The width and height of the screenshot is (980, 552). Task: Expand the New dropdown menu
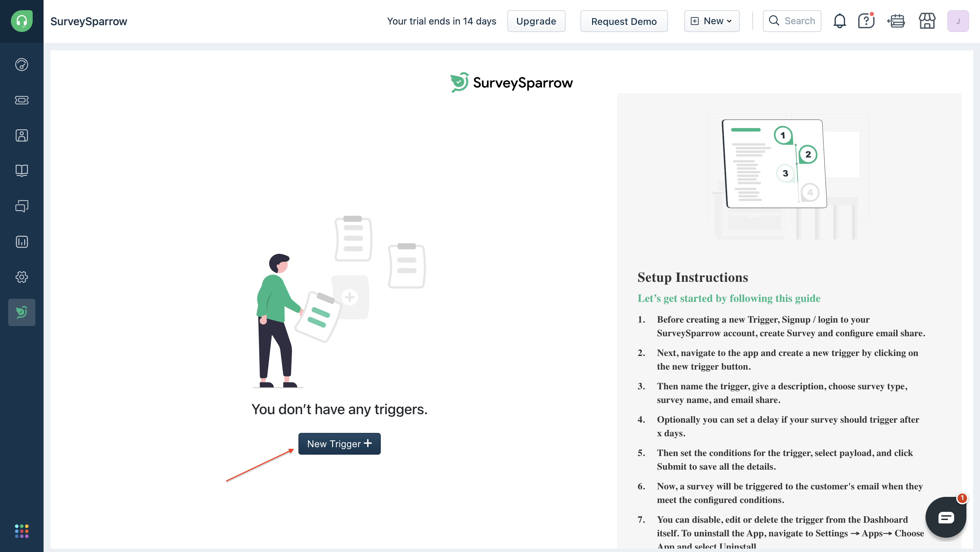(x=712, y=21)
